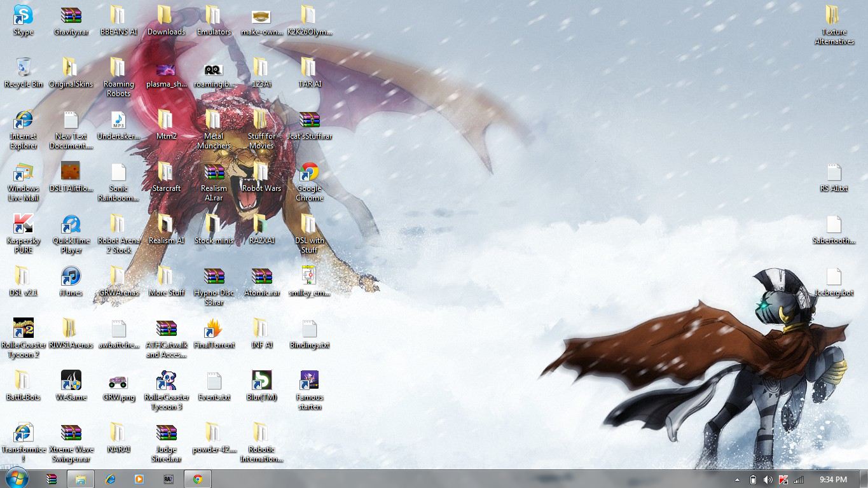Select the Hypno-Disc S3.rar archive

(214, 286)
